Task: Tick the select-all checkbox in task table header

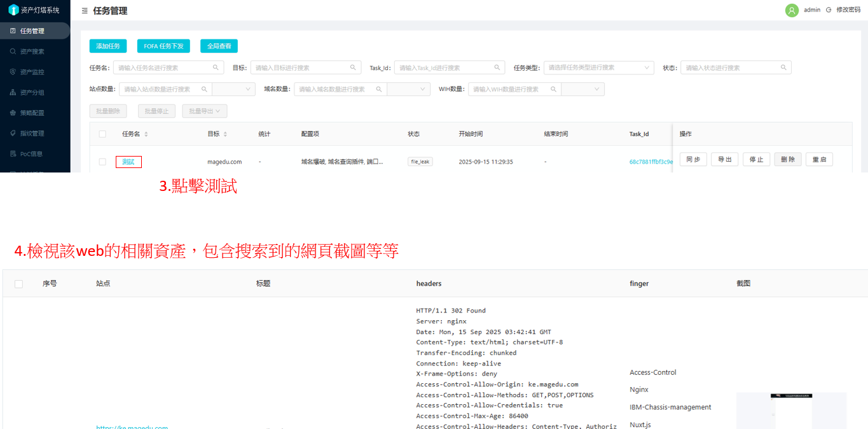Action: 102,134
